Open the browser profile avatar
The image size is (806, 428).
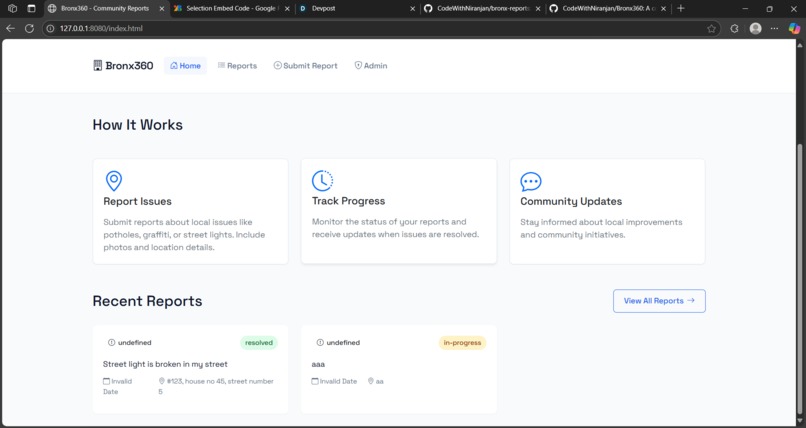point(755,29)
